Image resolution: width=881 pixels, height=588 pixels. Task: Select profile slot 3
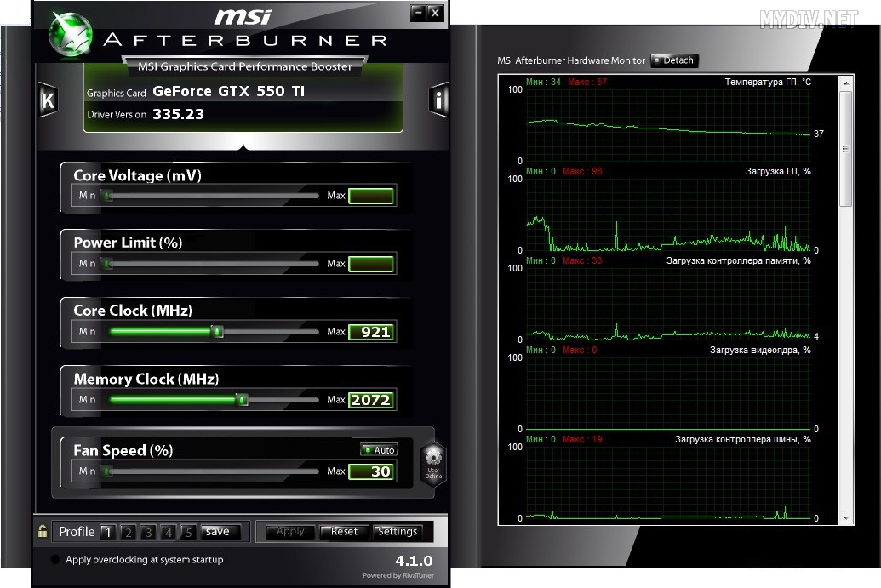click(148, 532)
